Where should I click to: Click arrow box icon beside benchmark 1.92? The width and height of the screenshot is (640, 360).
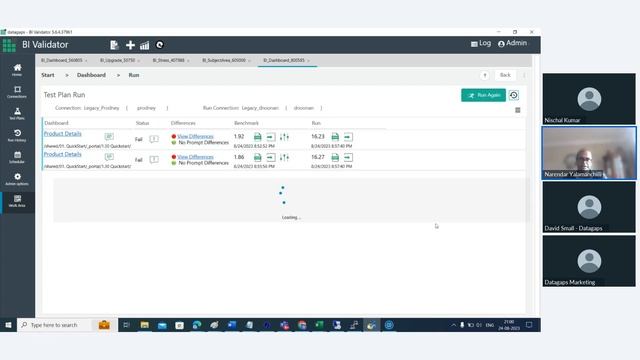coord(271,137)
